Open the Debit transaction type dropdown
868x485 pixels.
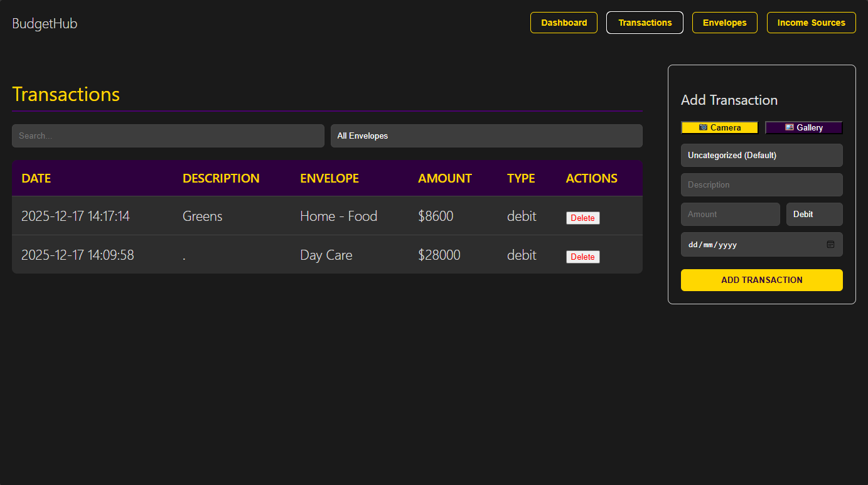814,214
